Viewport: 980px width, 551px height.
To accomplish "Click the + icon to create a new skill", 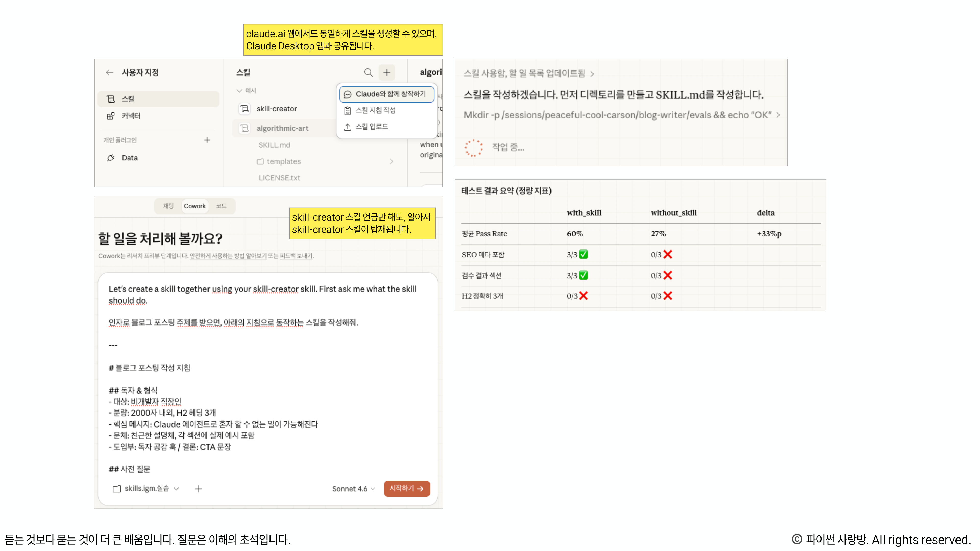I will click(387, 72).
